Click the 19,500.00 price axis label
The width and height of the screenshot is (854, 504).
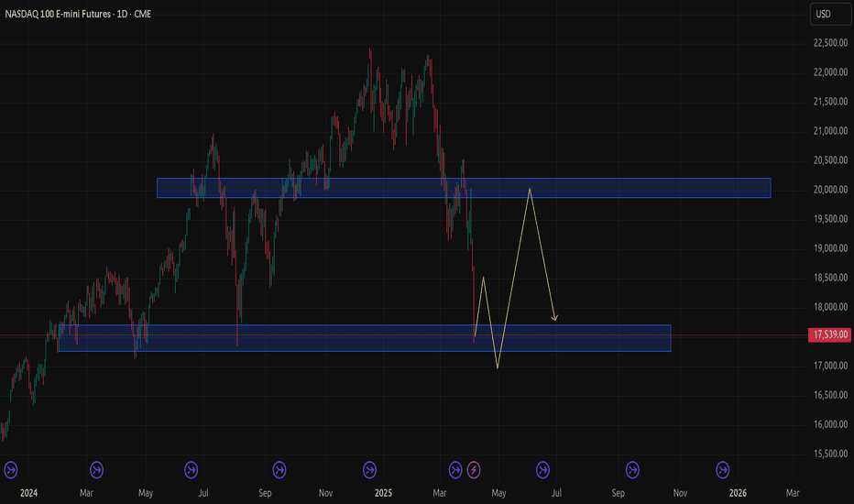coord(830,220)
